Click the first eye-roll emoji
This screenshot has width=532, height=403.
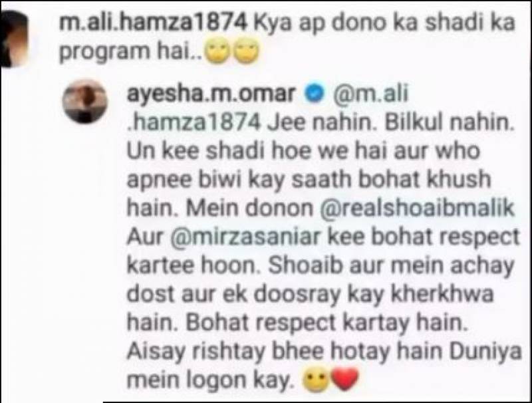click(217, 53)
